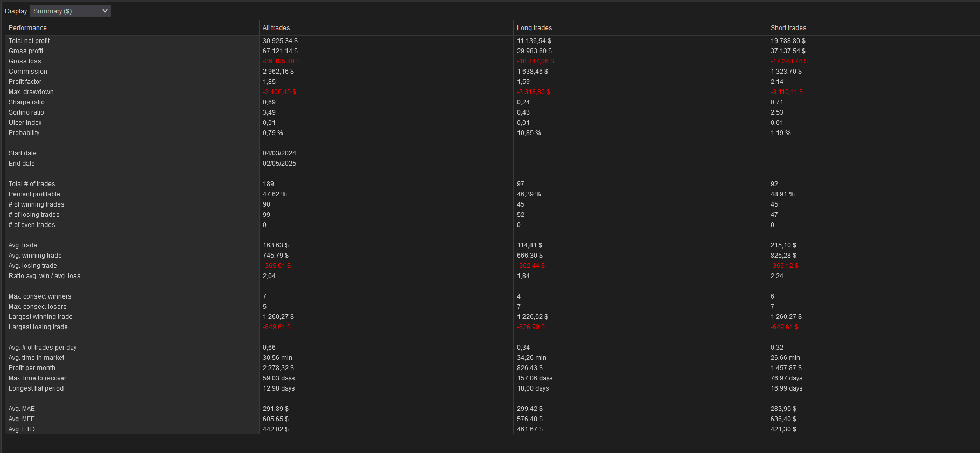Open the Display Summary ($) dropdown

pyautogui.click(x=71, y=11)
